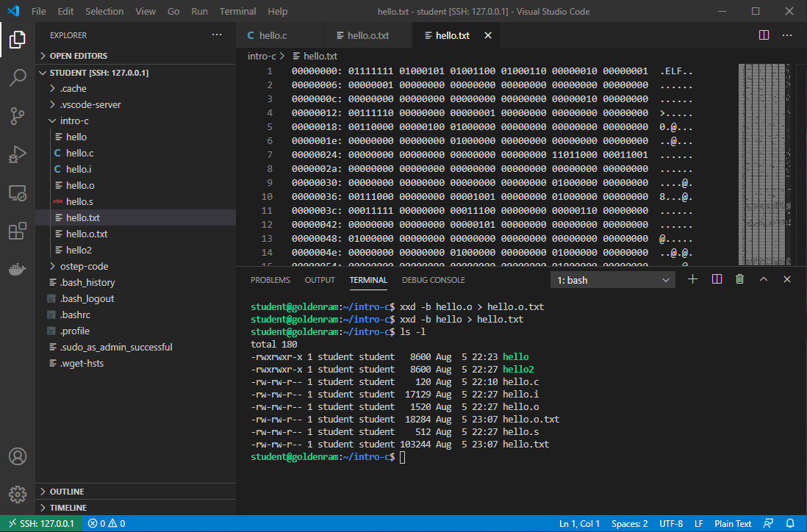
Task: Open the Manage gear icon
Action: pyautogui.click(x=18, y=495)
